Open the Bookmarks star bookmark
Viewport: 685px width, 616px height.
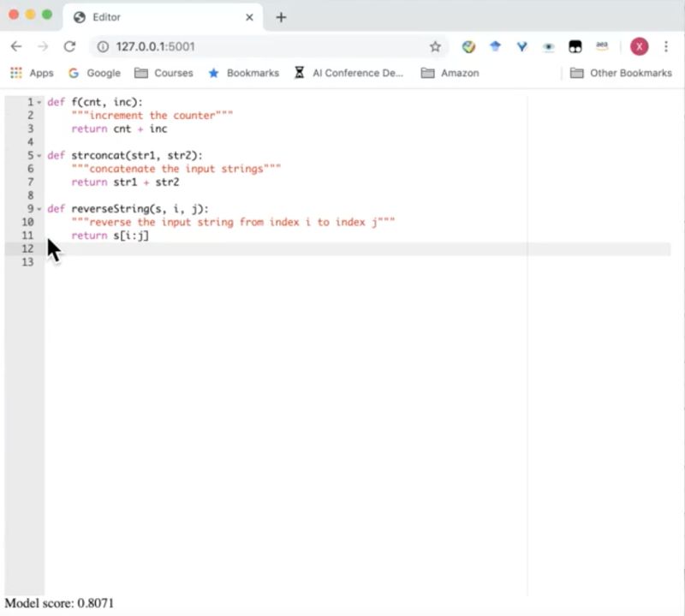coord(244,73)
